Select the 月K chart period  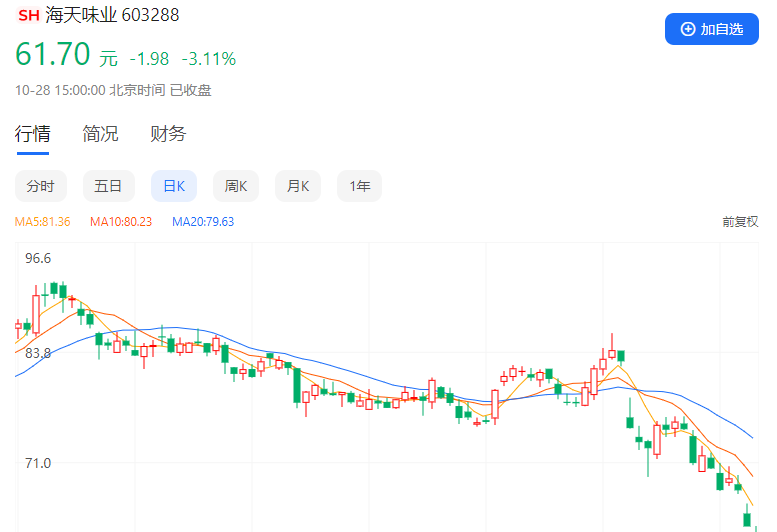pyautogui.click(x=298, y=186)
